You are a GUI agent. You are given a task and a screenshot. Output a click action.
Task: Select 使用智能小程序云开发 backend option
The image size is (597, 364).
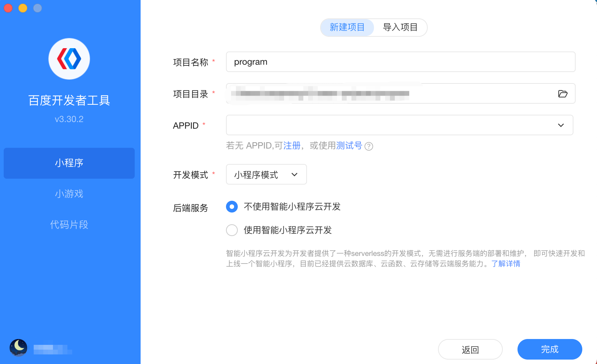pos(232,230)
